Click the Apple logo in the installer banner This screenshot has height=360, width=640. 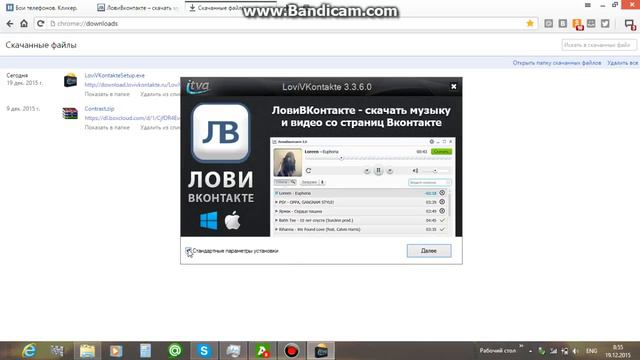coord(232,221)
